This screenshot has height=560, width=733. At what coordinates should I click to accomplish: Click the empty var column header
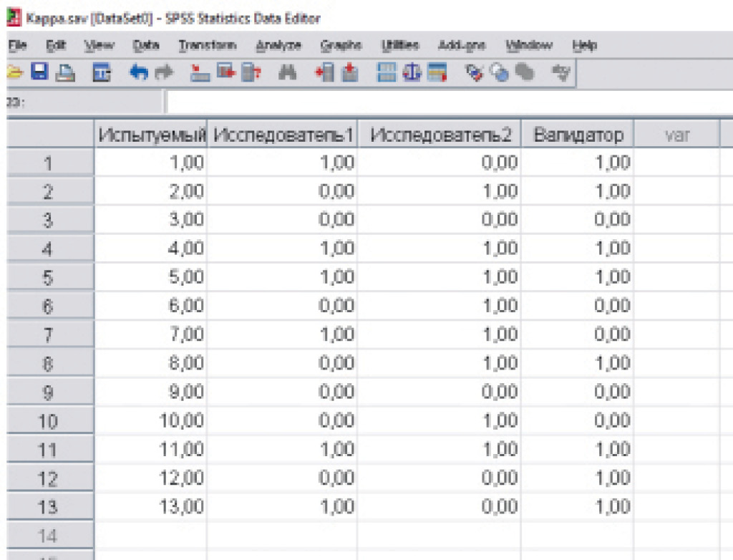coord(676,135)
